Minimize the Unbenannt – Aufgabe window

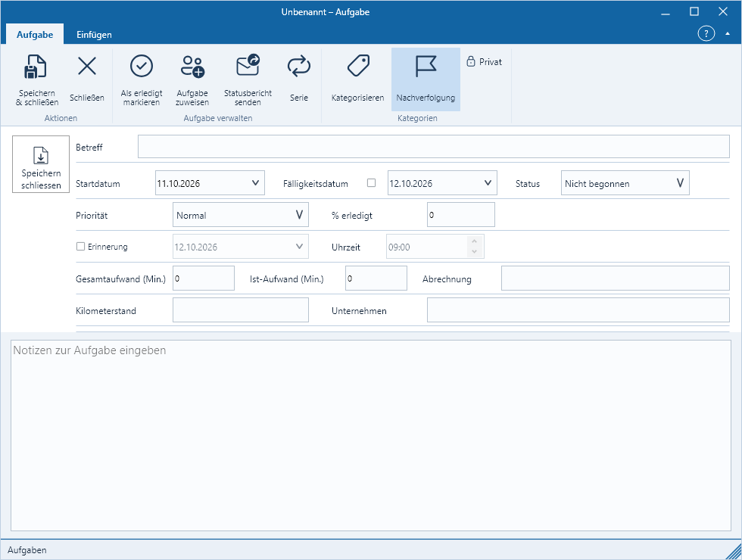(x=666, y=12)
